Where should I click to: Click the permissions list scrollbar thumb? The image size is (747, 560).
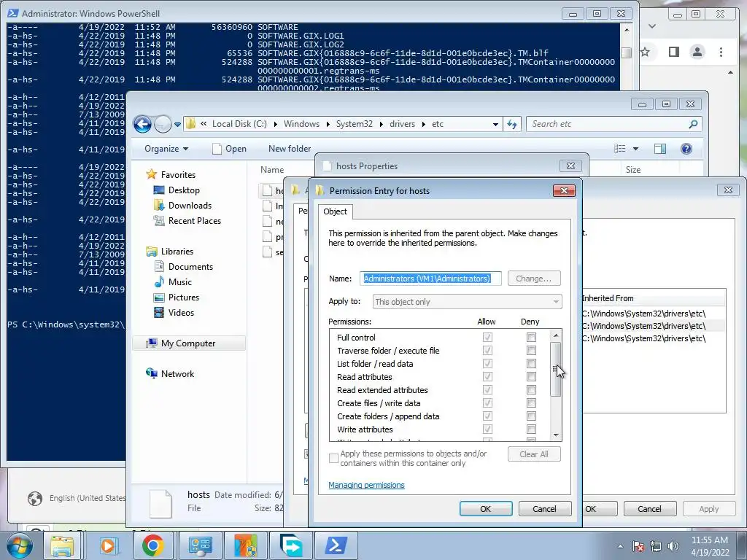coord(555,369)
